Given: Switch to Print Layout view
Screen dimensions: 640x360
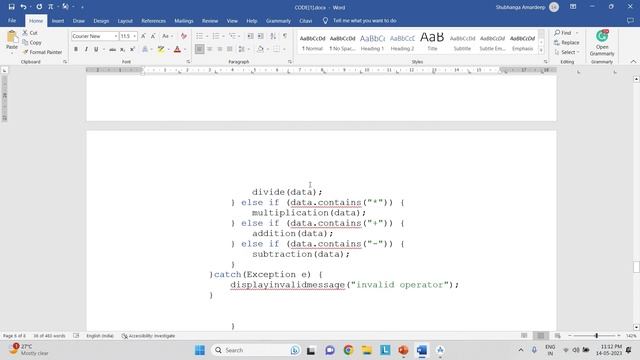Looking at the screenshot, I should pyautogui.click(x=540, y=336).
